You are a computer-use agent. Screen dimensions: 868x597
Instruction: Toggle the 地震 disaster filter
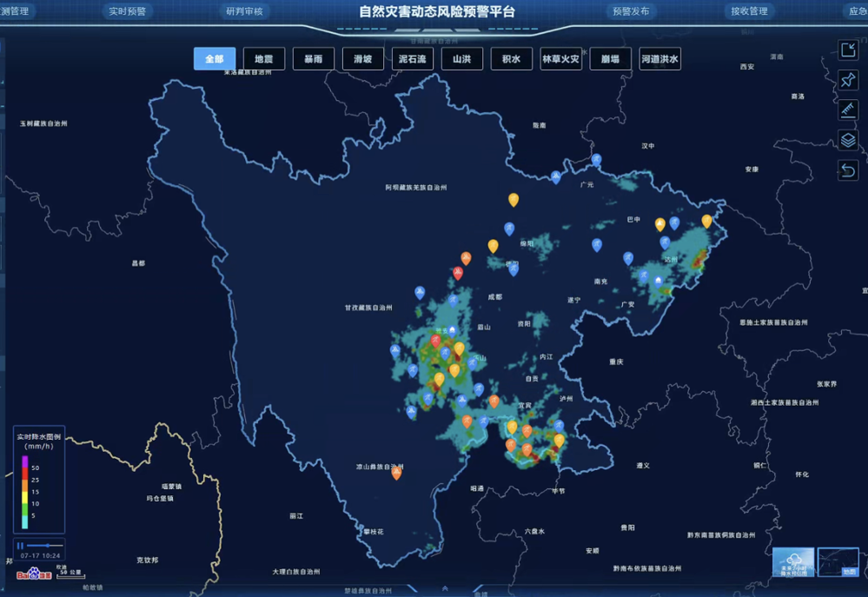pos(264,59)
